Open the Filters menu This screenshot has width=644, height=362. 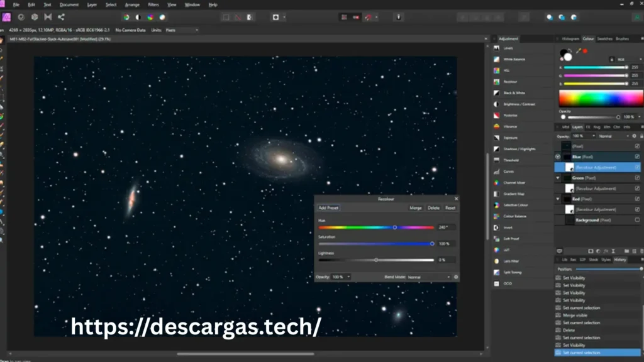click(x=153, y=4)
